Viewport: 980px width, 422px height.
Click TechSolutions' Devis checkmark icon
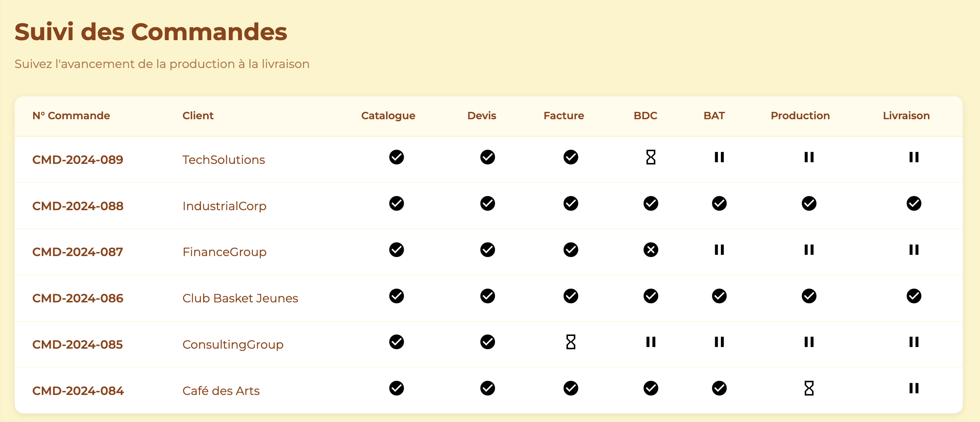pyautogui.click(x=487, y=157)
